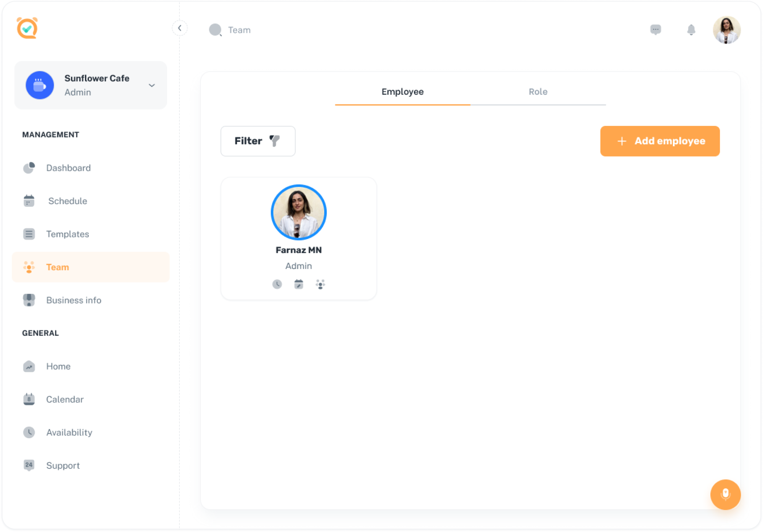This screenshot has width=763, height=532.
Task: Expand the Sunflower Cafe workspace dropdown
Action: pos(152,85)
